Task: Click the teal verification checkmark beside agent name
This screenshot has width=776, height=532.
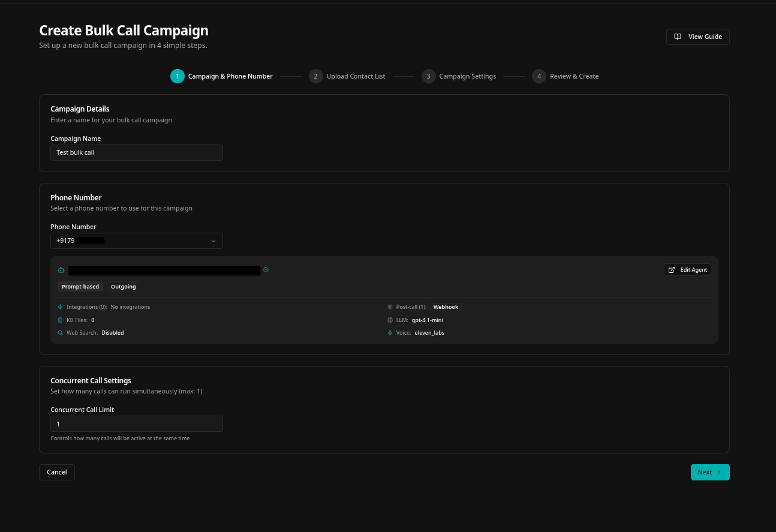Action: (266, 269)
